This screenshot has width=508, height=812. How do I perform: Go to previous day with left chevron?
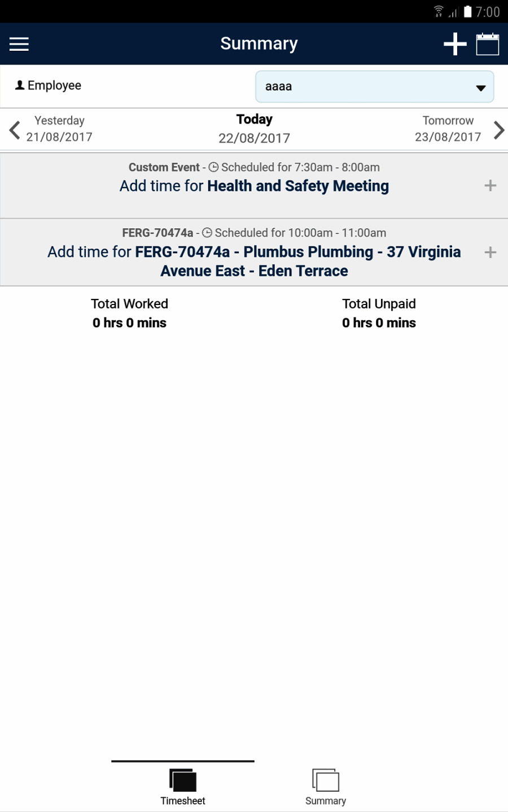coord(15,130)
